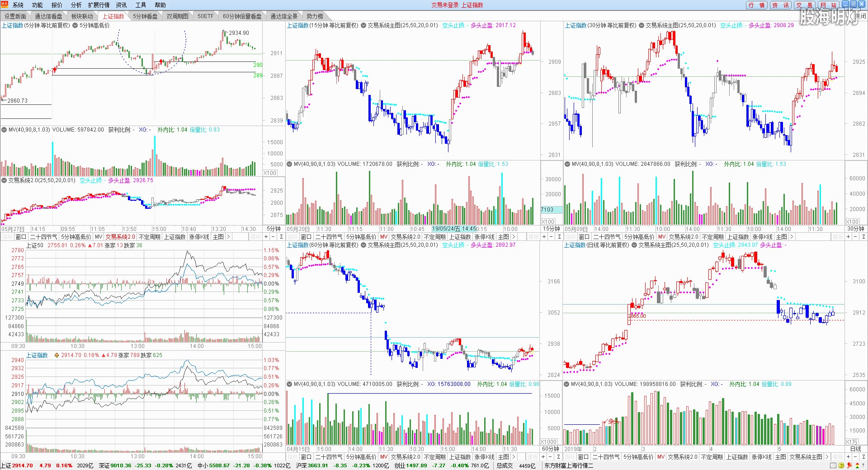This screenshot has width=868, height=470.
Task: Click the Z button under 5-minute chart
Action: [281, 237]
